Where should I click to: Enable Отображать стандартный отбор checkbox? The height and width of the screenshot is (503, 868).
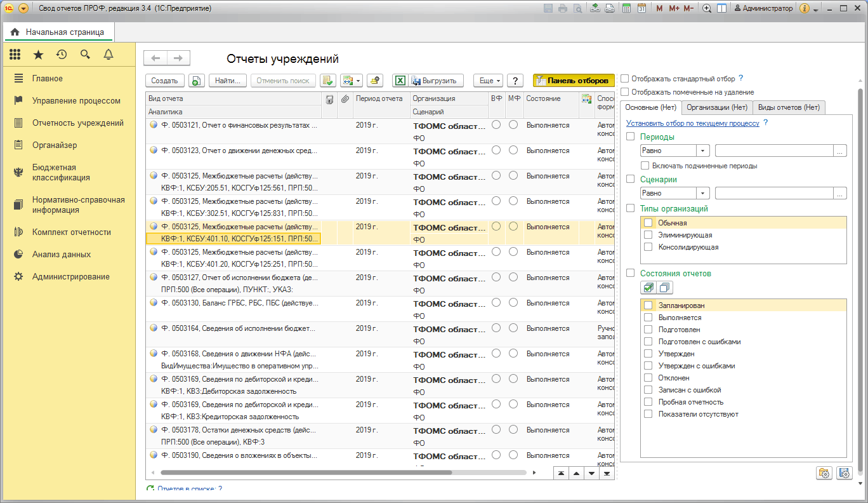pyautogui.click(x=625, y=79)
